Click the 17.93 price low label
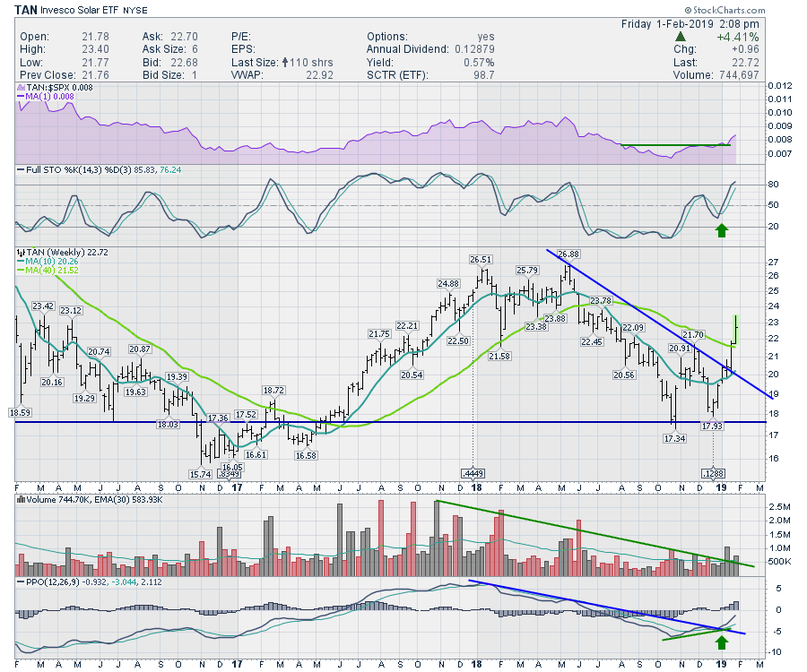Image resolution: width=807 pixels, height=672 pixels. coord(712,426)
